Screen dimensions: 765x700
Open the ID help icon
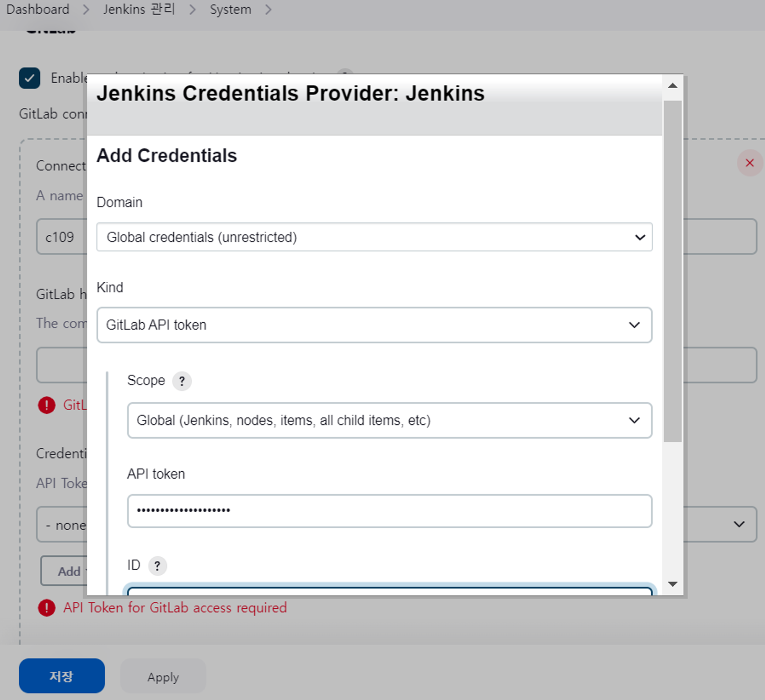(158, 565)
